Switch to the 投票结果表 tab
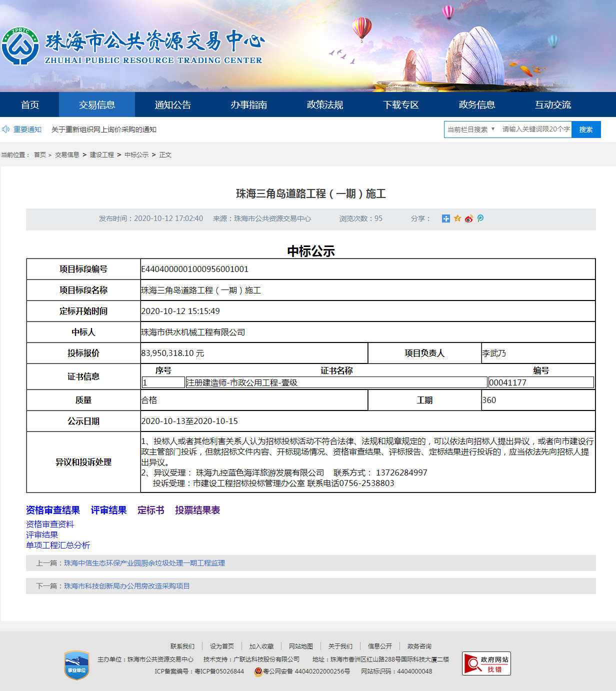616x691 pixels. tap(197, 510)
